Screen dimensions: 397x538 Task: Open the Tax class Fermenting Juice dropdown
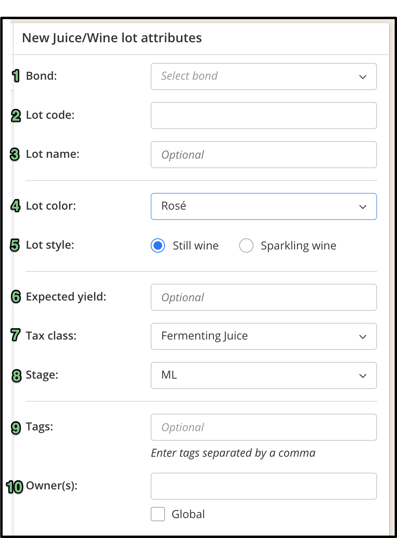click(x=264, y=336)
